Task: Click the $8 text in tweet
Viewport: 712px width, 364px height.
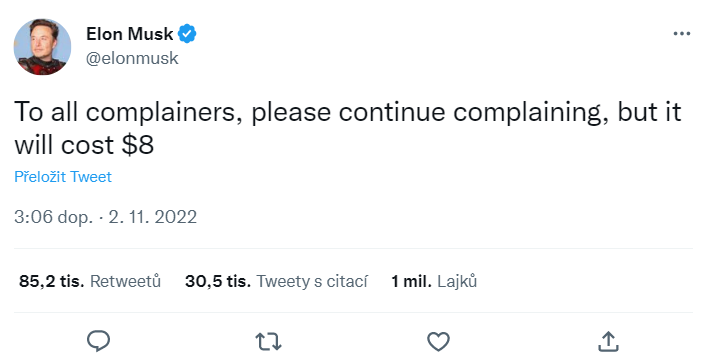Action: point(138,145)
